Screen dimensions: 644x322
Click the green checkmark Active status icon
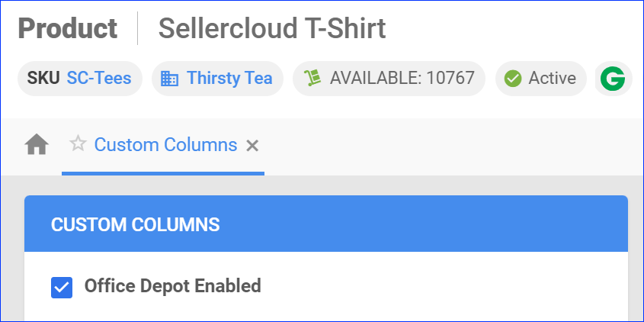tap(513, 79)
